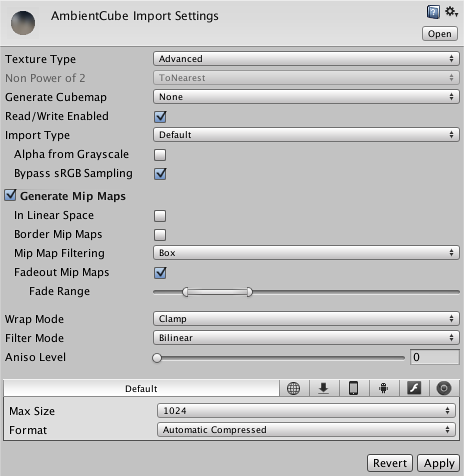Click the Fade Range right handle

tap(250, 292)
